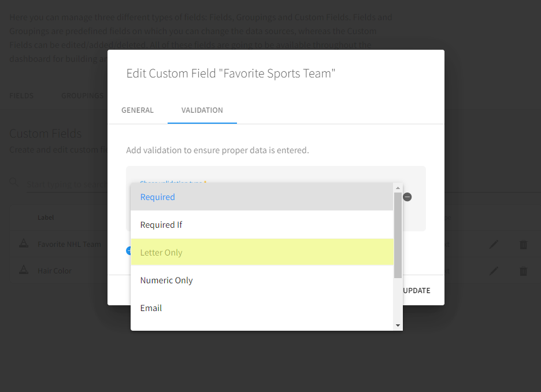
Task: Click the dropdown scrollbar thumb
Action: coord(398,235)
